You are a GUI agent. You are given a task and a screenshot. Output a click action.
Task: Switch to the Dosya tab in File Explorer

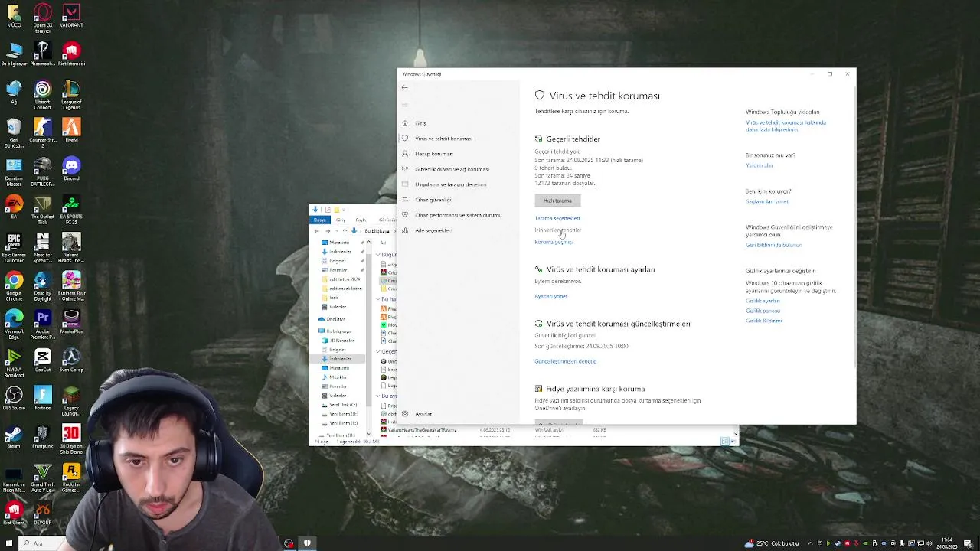click(x=319, y=220)
